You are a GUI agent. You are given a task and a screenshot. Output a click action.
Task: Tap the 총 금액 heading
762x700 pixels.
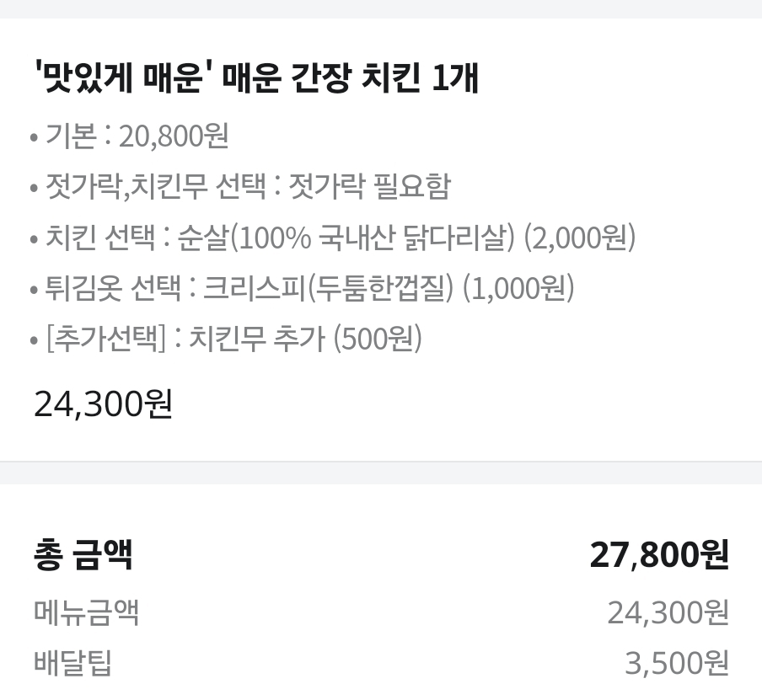[x=83, y=554]
